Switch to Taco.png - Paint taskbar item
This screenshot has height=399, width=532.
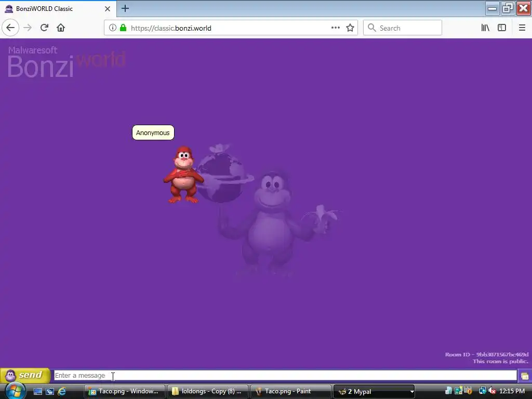(x=291, y=391)
